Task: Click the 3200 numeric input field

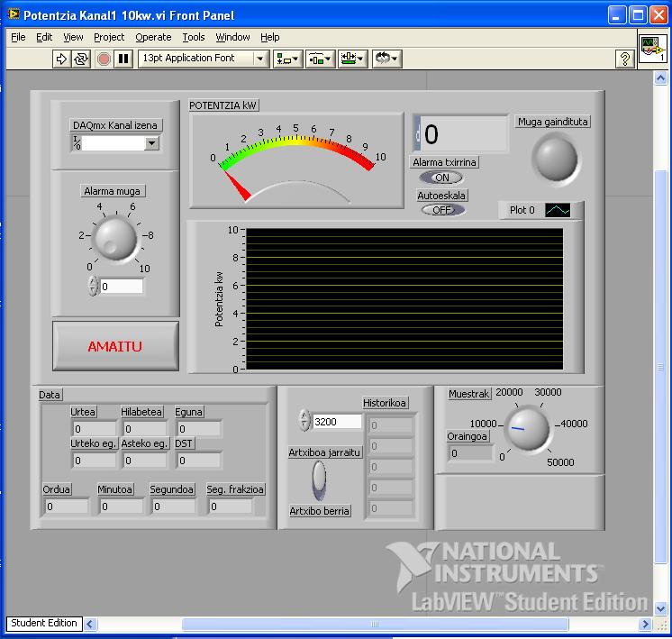Action: [337, 422]
